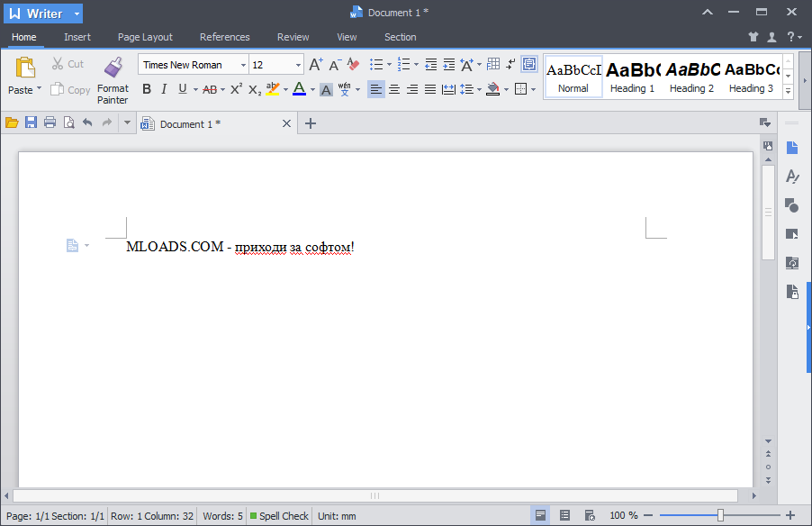
Task: Increase paragraph indent
Action: tap(449, 64)
